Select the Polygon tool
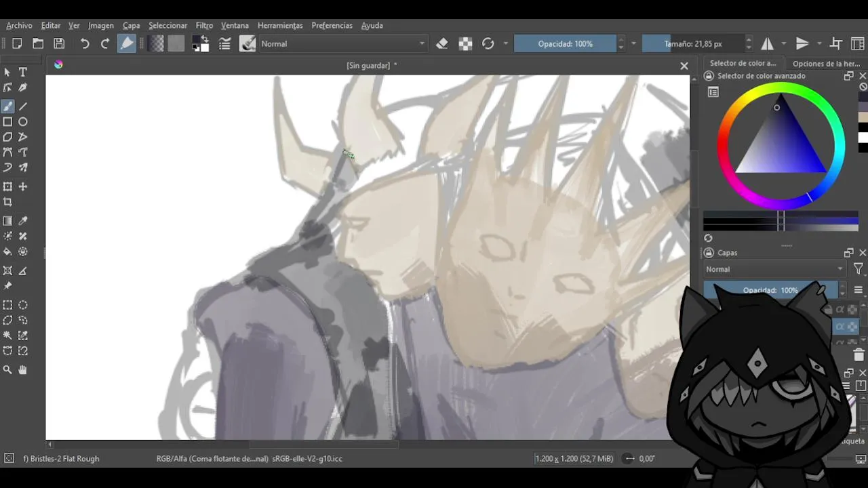Viewport: 868px width, 488px height. click(x=7, y=137)
